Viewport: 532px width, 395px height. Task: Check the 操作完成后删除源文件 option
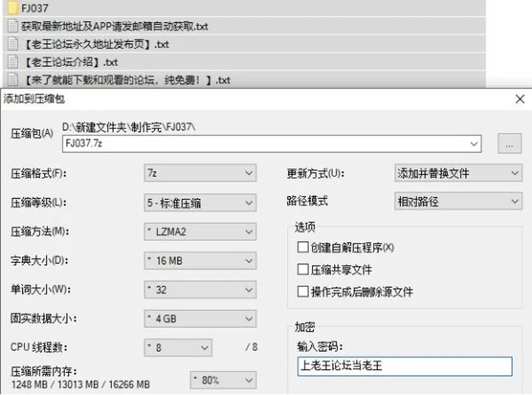[x=303, y=291]
